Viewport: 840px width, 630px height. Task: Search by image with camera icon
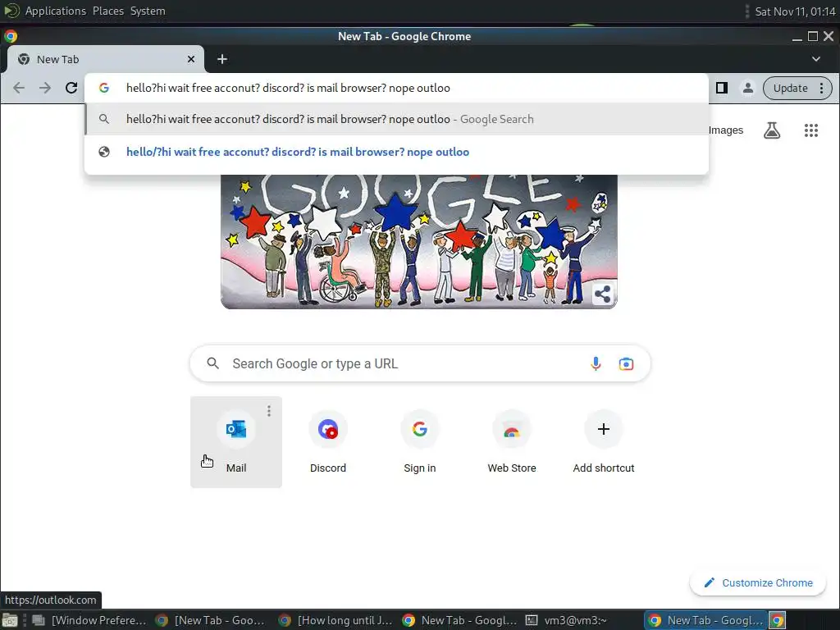pos(626,363)
